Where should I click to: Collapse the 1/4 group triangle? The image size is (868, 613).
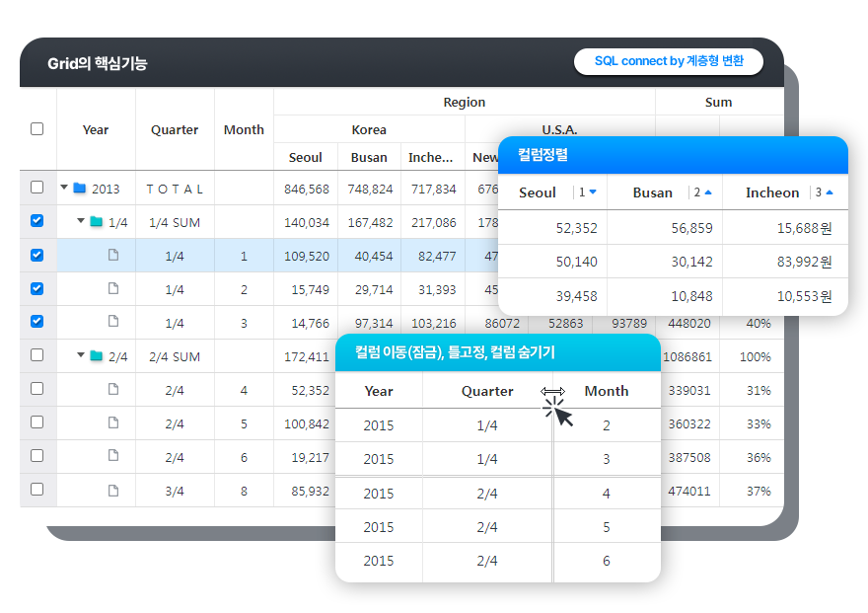(81, 222)
